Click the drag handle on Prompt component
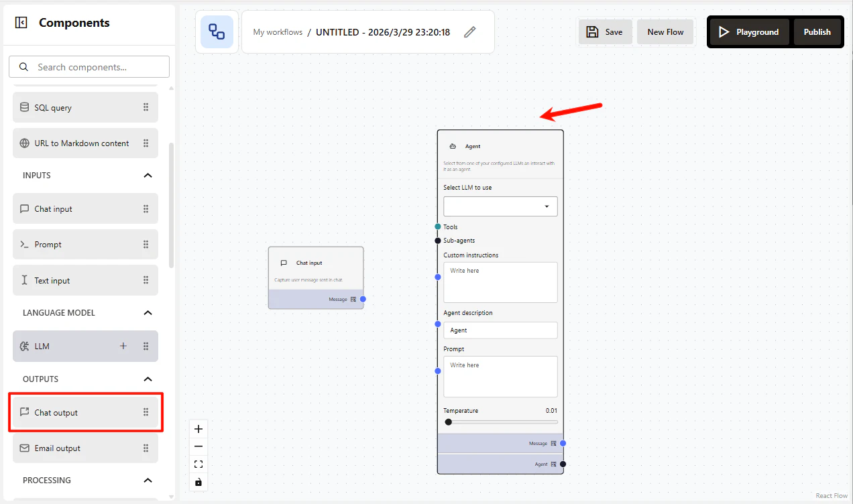The width and height of the screenshot is (853, 504). [146, 245]
